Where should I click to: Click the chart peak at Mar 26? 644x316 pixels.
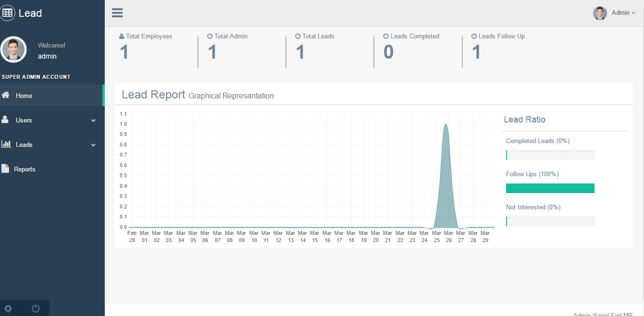[x=446, y=125]
